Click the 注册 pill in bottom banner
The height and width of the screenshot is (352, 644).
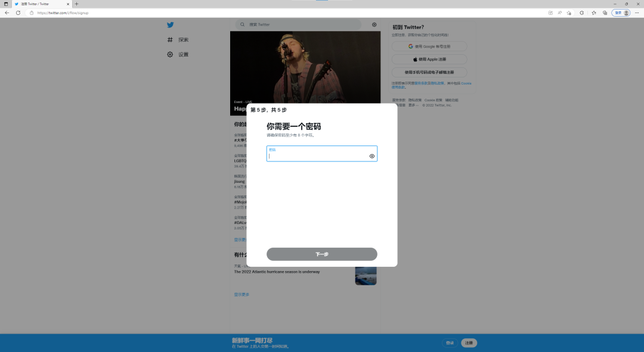469,343
